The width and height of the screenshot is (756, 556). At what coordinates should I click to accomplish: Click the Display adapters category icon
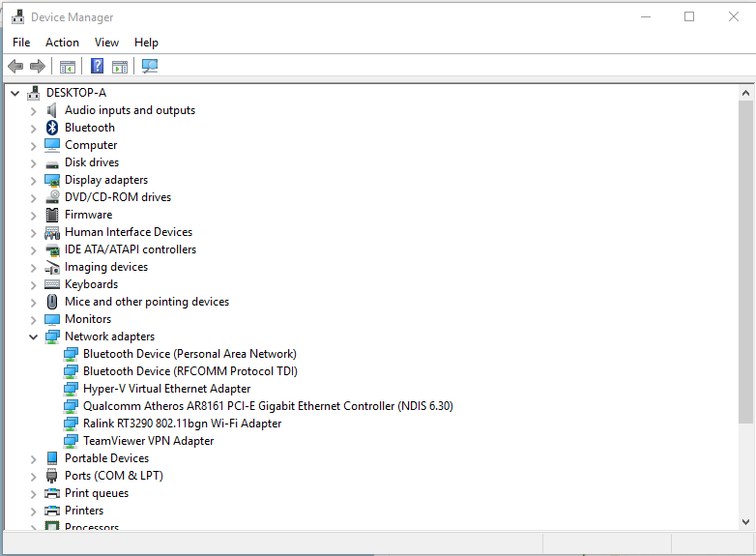pyautogui.click(x=52, y=180)
